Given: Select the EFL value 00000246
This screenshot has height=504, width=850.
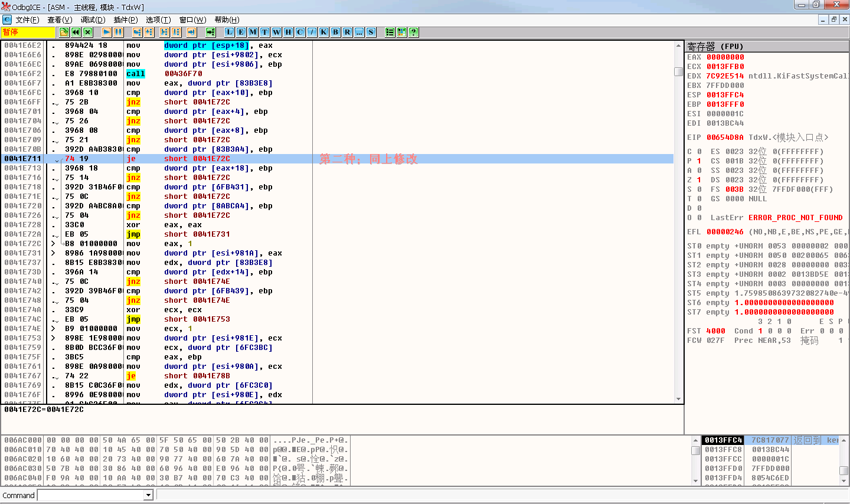Looking at the screenshot, I should coord(725,232).
